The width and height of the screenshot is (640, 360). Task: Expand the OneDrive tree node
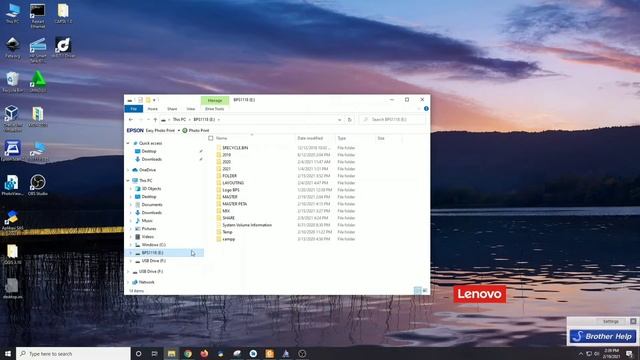(x=128, y=170)
